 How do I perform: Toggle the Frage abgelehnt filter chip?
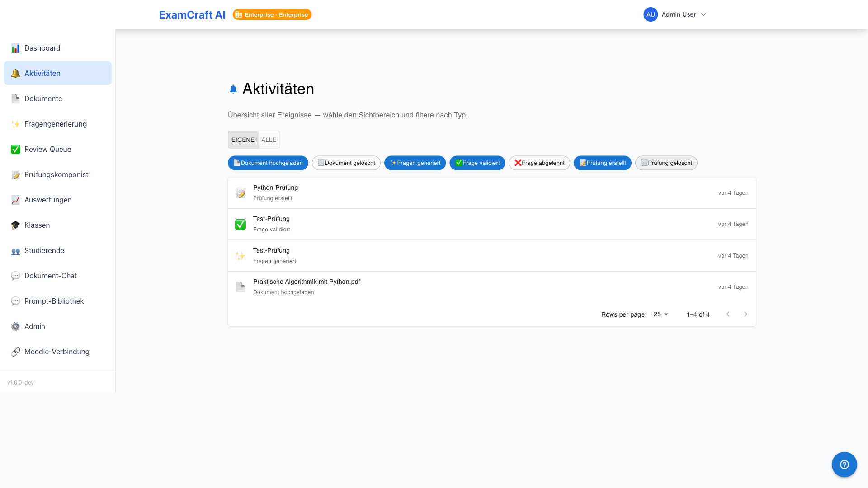click(x=539, y=163)
